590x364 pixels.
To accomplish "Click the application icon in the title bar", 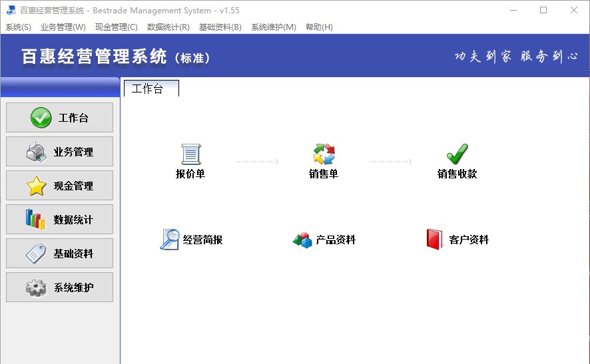I will tap(11, 10).
